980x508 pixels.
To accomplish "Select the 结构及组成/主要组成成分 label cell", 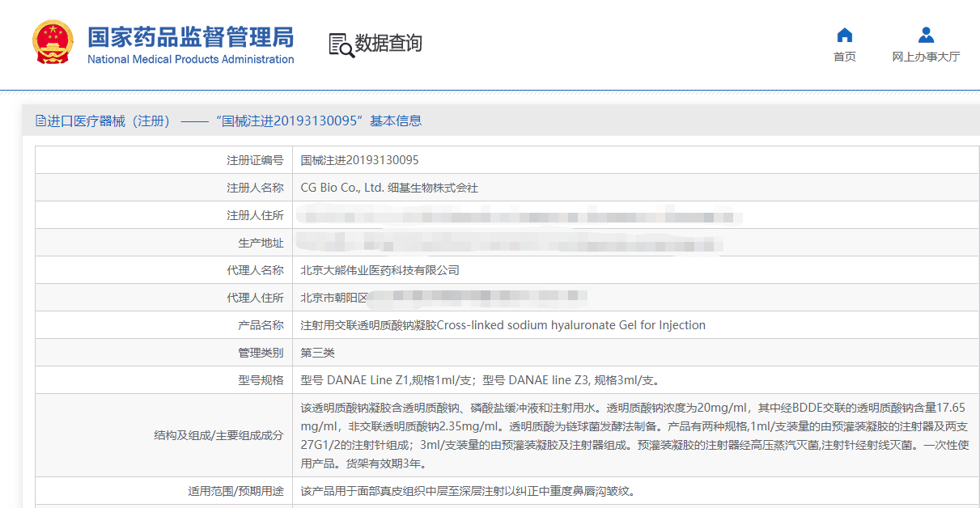I will pyautogui.click(x=163, y=435).
